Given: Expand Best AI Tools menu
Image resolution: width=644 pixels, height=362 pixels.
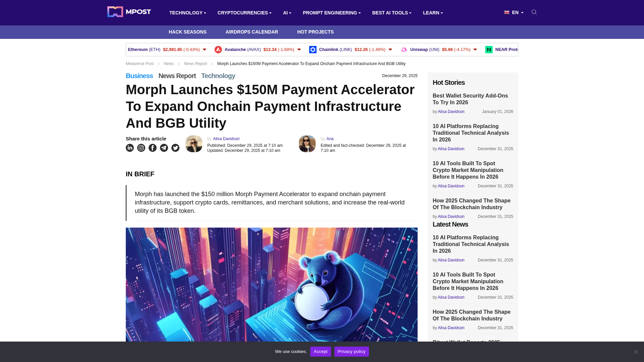Looking at the screenshot, I should [391, 13].
